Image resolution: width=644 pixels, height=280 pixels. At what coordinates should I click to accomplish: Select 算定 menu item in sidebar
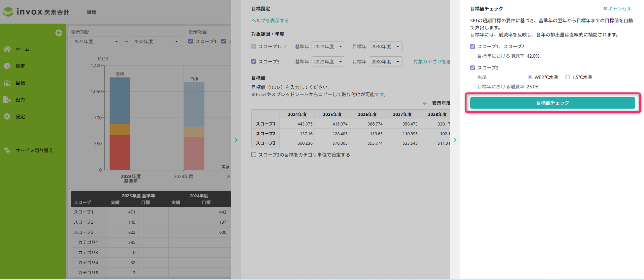(x=20, y=66)
